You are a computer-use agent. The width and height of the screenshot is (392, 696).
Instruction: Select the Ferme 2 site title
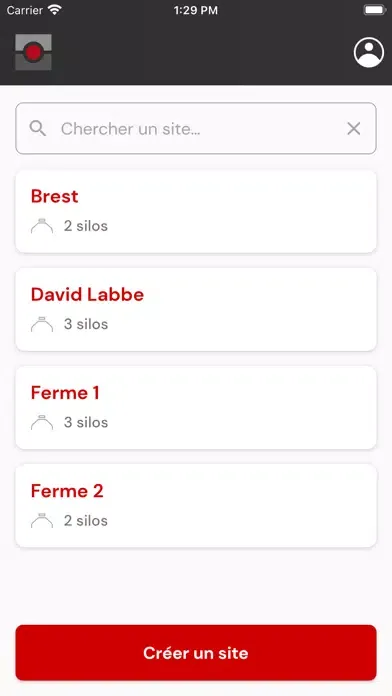[67, 491]
